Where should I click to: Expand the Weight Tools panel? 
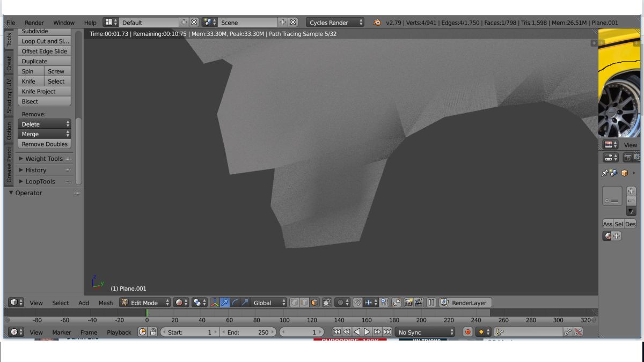(x=45, y=159)
